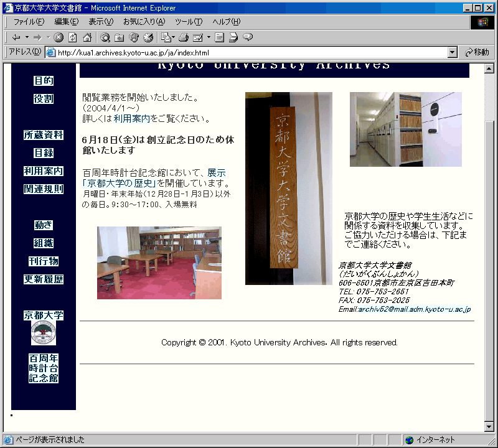Open the 展示「京都大学の歴史」 exhibition link
The image size is (498, 448).
point(154,178)
